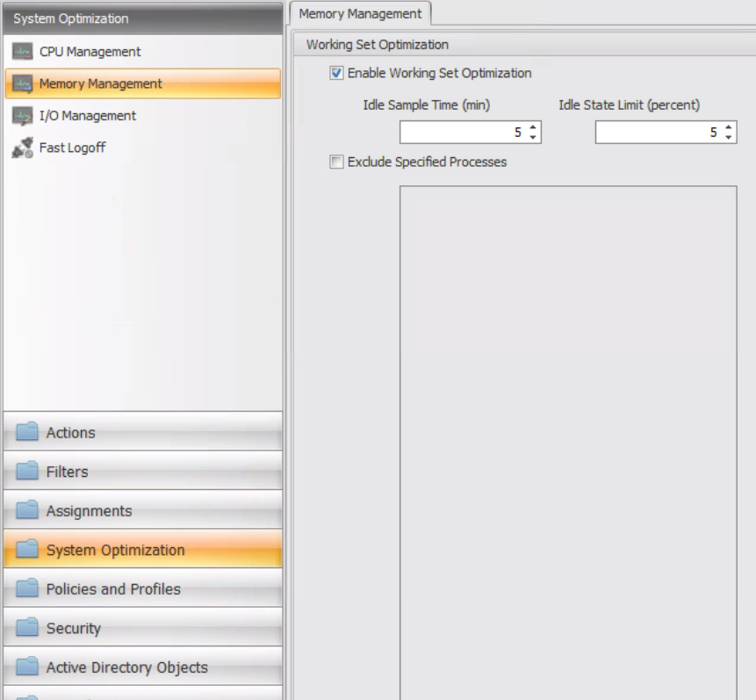
Task: Click the System Optimization folder icon
Action: tap(27, 549)
